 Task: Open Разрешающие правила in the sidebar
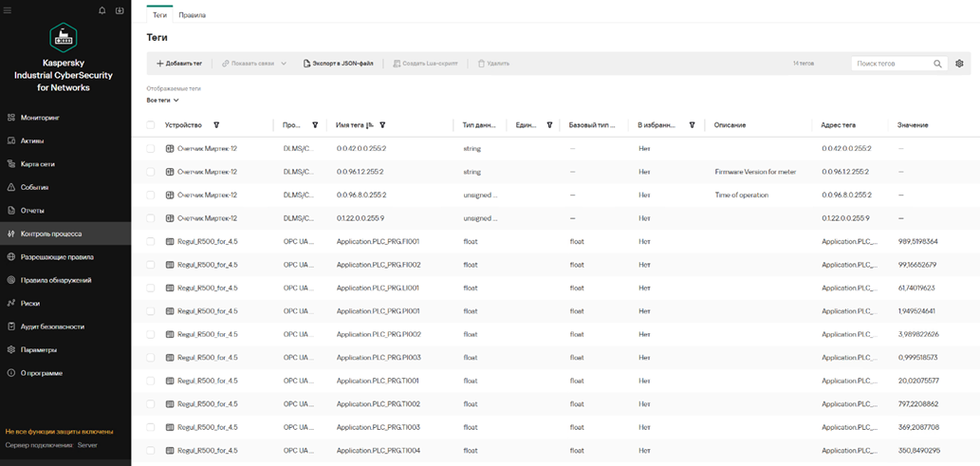[x=56, y=256]
